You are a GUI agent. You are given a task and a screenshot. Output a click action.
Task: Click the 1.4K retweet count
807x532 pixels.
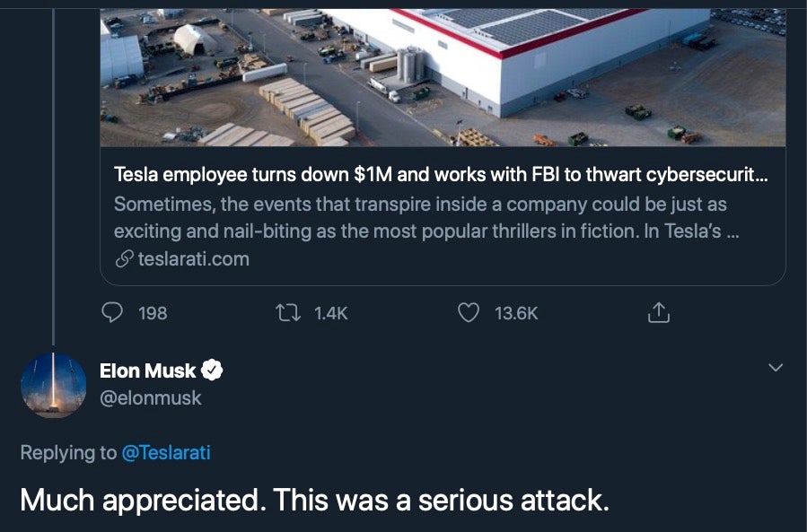point(330,313)
